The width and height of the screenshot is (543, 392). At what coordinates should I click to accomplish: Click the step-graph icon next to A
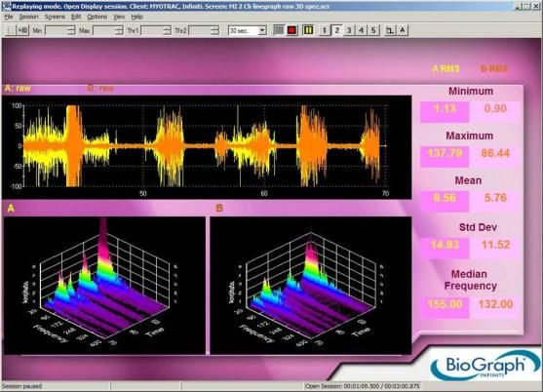pyautogui.click(x=390, y=30)
